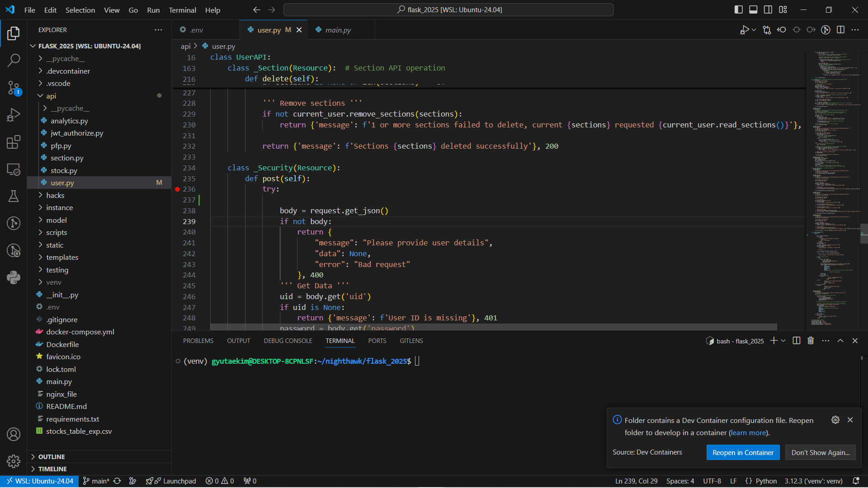Image resolution: width=868 pixels, height=488 pixels.
Task: Open the compare changes icon in editor toolbar
Action: point(767,30)
